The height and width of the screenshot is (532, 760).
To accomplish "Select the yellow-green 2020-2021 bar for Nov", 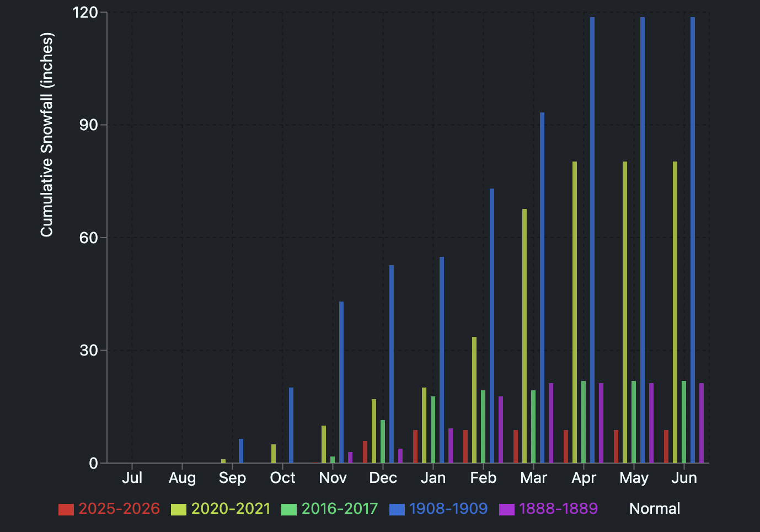I will (x=324, y=444).
